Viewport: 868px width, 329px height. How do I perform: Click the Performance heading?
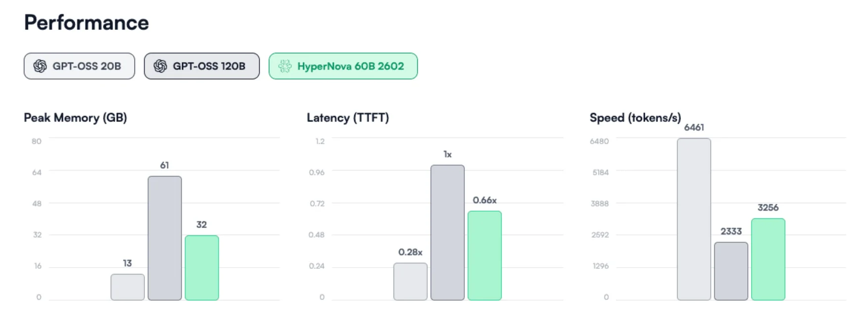(x=87, y=22)
